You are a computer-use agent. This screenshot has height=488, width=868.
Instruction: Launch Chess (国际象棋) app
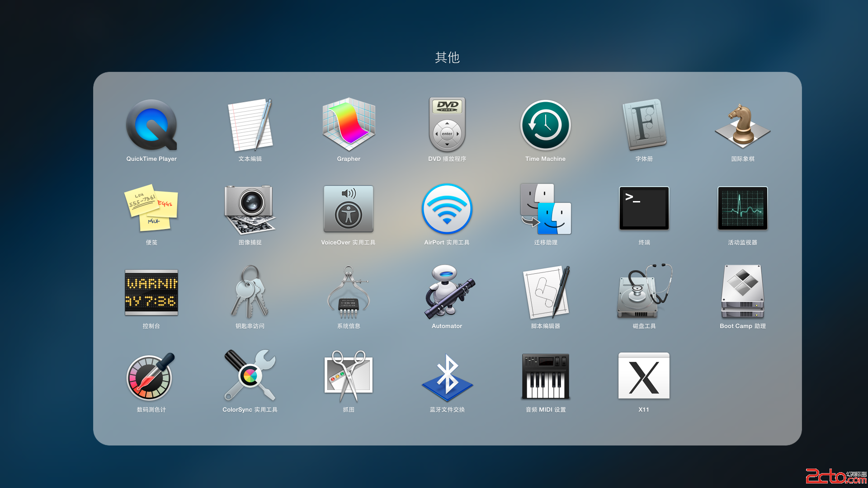point(742,125)
